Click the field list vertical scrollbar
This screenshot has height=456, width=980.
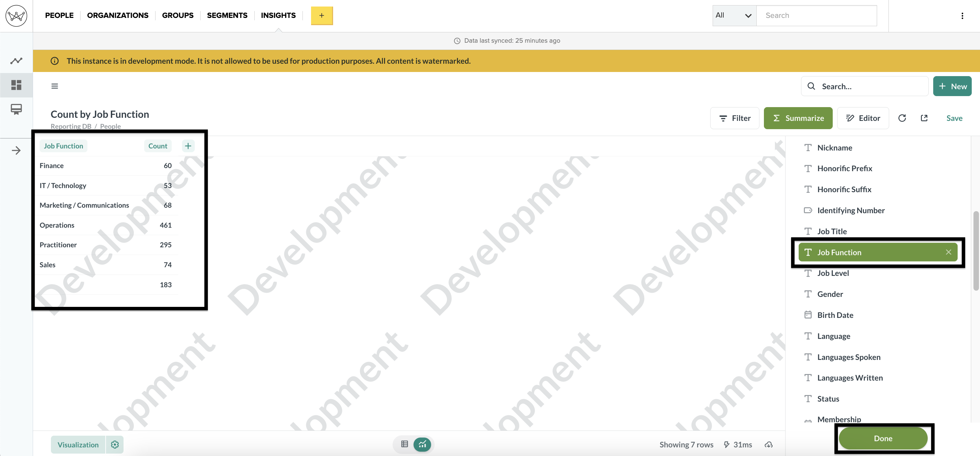[x=976, y=251]
